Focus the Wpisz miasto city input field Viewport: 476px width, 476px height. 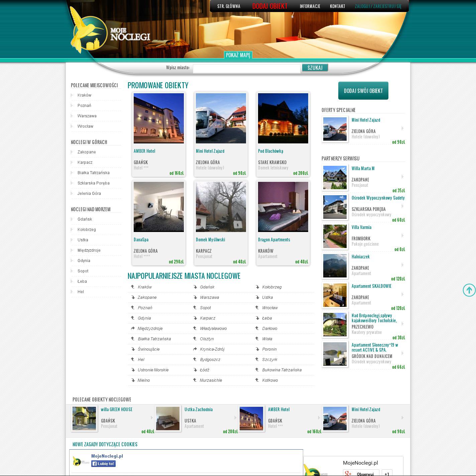(x=246, y=68)
